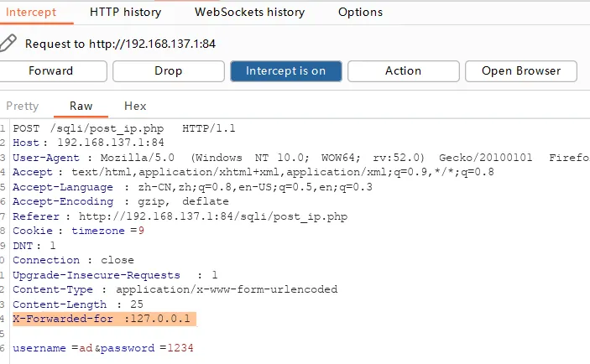This screenshot has height=364, width=590.
Task: Forward the intercepted request
Action: tap(51, 70)
